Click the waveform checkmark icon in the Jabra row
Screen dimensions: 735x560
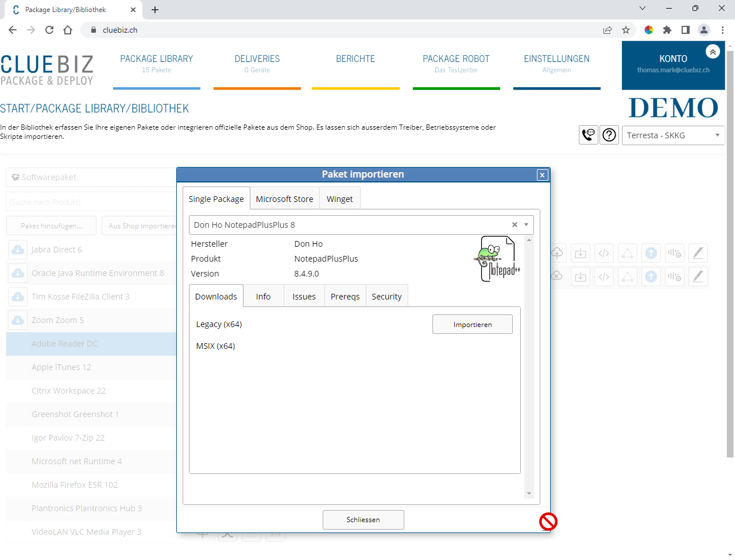pos(675,253)
